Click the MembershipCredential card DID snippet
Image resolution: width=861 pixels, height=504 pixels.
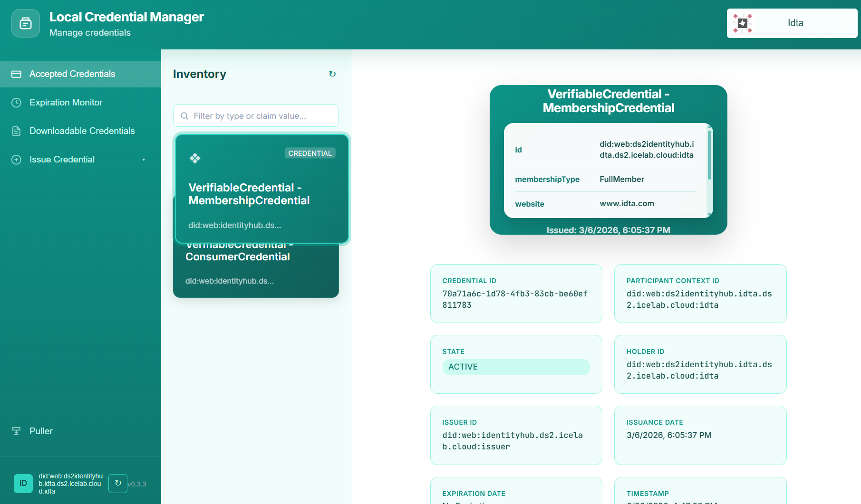[235, 225]
